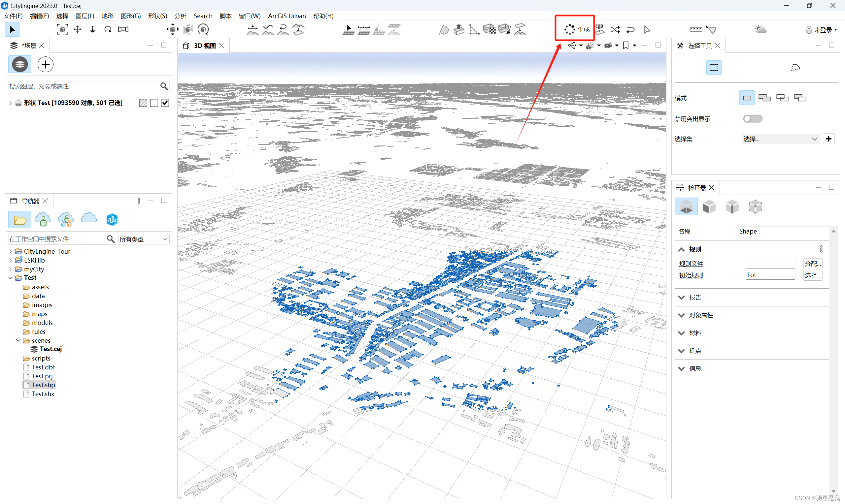
Task: Open the 分析 menu
Action: (x=180, y=16)
